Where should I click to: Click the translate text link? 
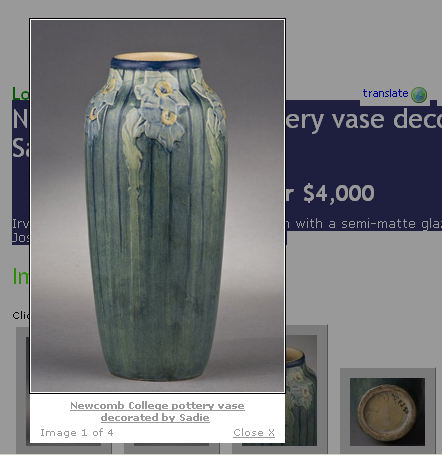[385, 93]
